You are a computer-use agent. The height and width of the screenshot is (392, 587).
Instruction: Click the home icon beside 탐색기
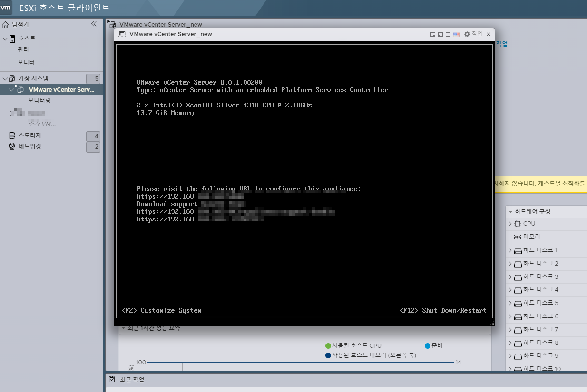(5, 24)
